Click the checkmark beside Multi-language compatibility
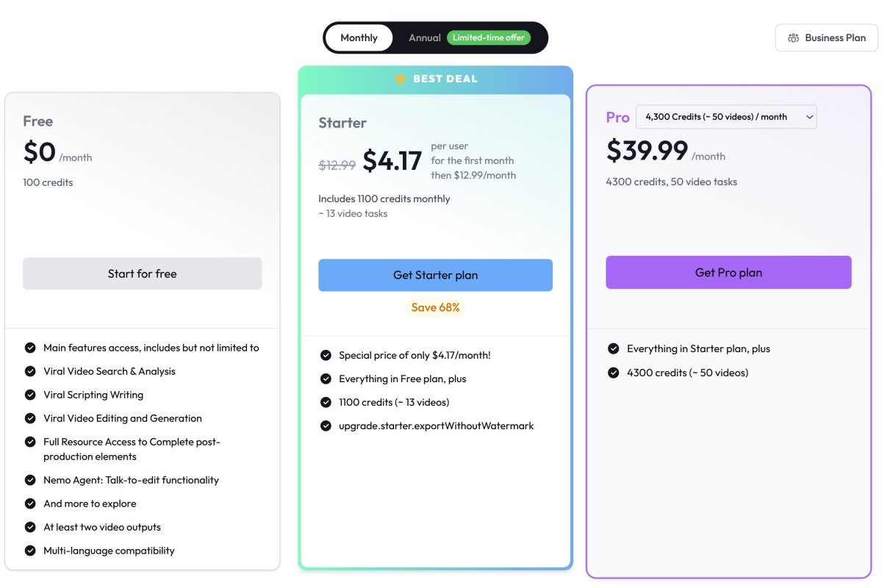This screenshot has height=588, width=882. (30, 551)
